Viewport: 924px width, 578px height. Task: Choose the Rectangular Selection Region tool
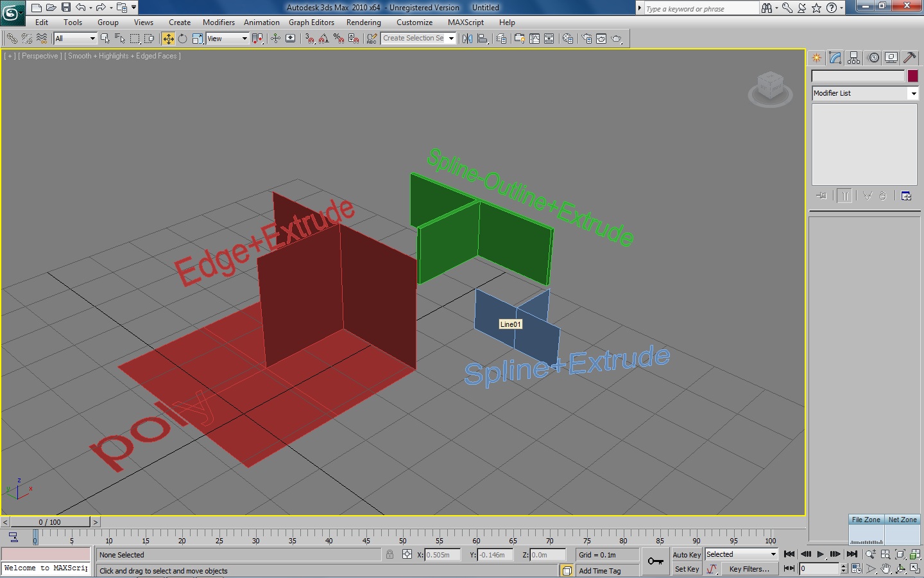[135, 39]
